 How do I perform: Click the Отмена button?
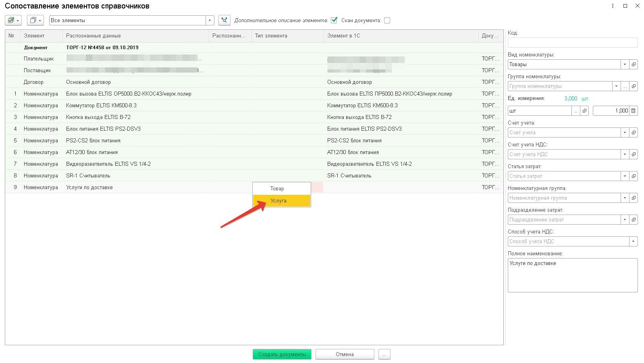[x=345, y=354]
